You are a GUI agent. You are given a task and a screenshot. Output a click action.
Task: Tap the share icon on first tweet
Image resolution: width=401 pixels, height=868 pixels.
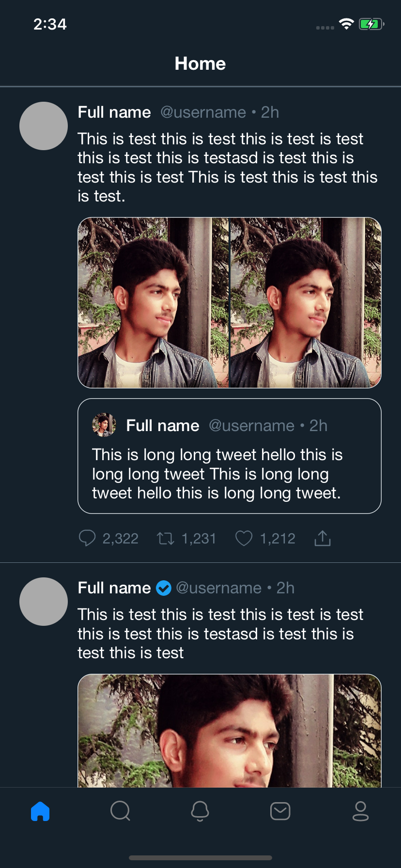tap(323, 538)
